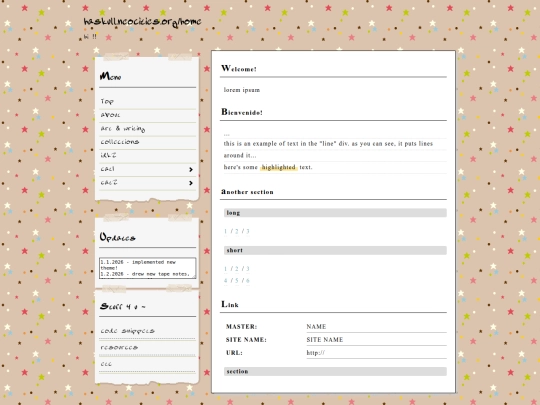Expand cat2 using its arrow chevron

pyautogui.click(x=191, y=183)
